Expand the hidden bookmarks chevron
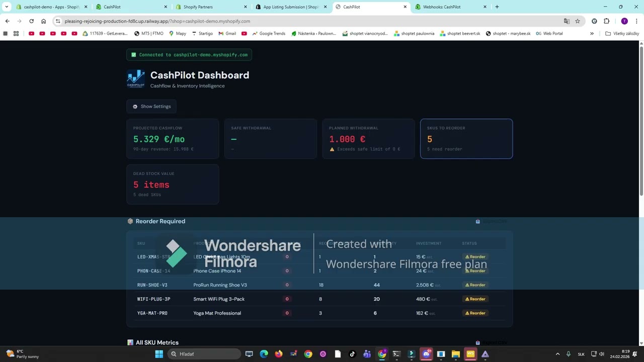 click(592, 34)
